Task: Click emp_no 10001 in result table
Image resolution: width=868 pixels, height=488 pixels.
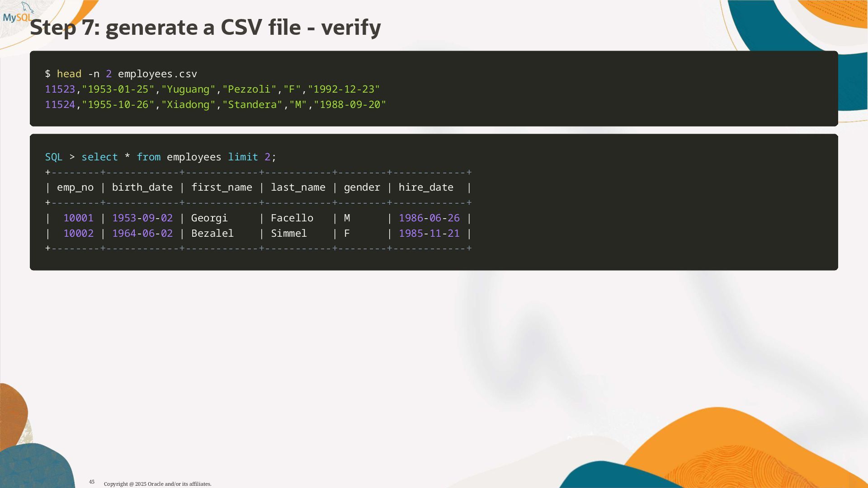Action: [x=78, y=218]
